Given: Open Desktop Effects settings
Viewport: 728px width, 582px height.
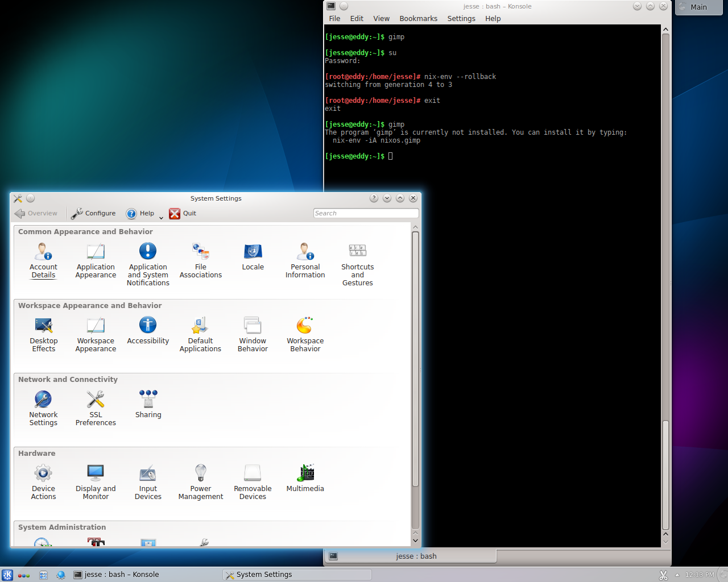Looking at the screenshot, I should (x=43, y=334).
